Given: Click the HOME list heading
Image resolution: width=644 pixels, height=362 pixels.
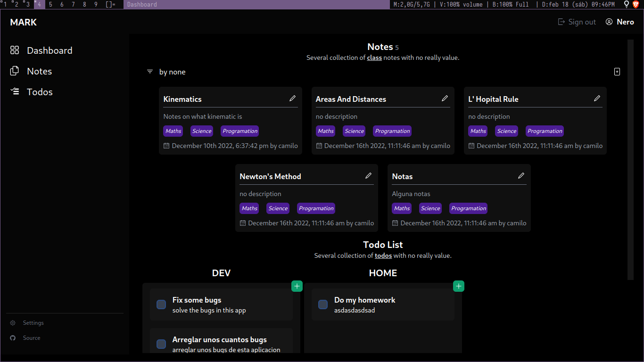Looking at the screenshot, I should click(x=383, y=273).
